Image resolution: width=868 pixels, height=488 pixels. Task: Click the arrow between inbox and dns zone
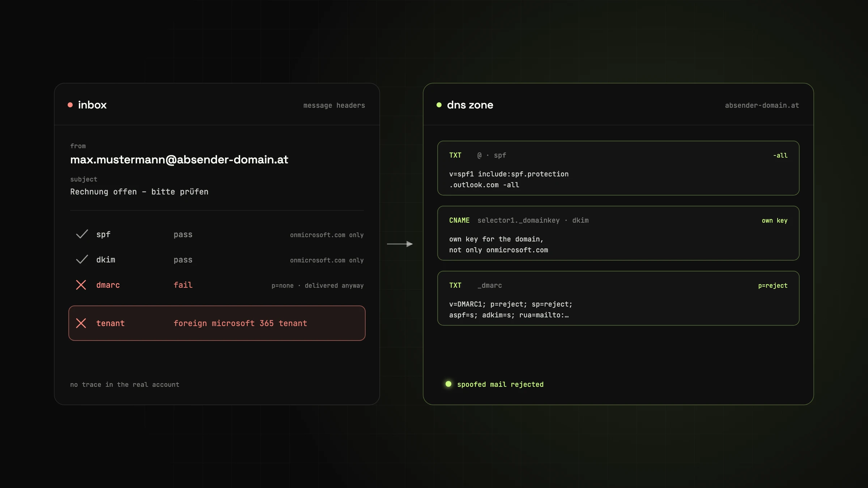pyautogui.click(x=400, y=244)
